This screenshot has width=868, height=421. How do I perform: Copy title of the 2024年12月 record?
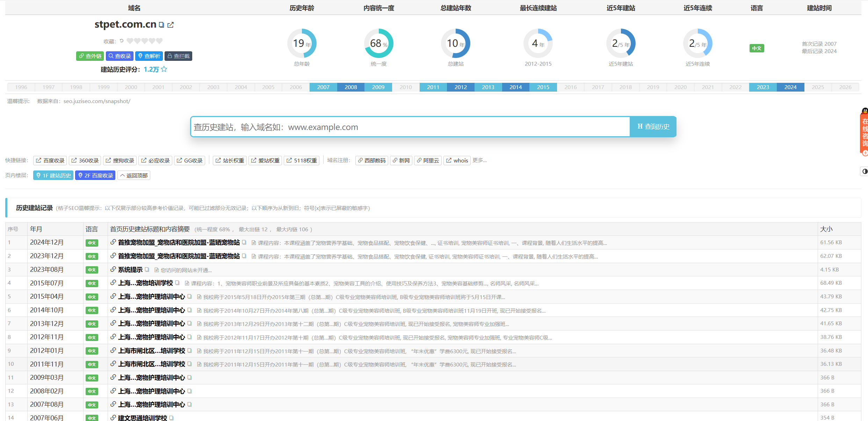[x=244, y=242]
